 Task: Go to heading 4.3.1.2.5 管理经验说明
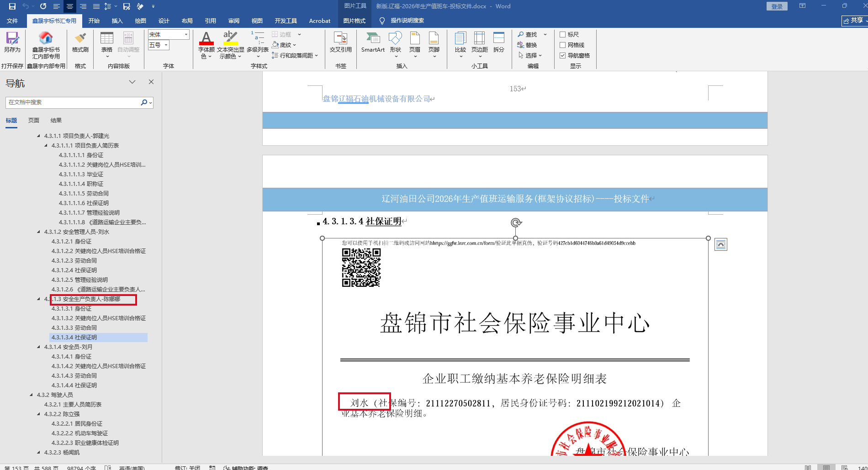pos(79,280)
